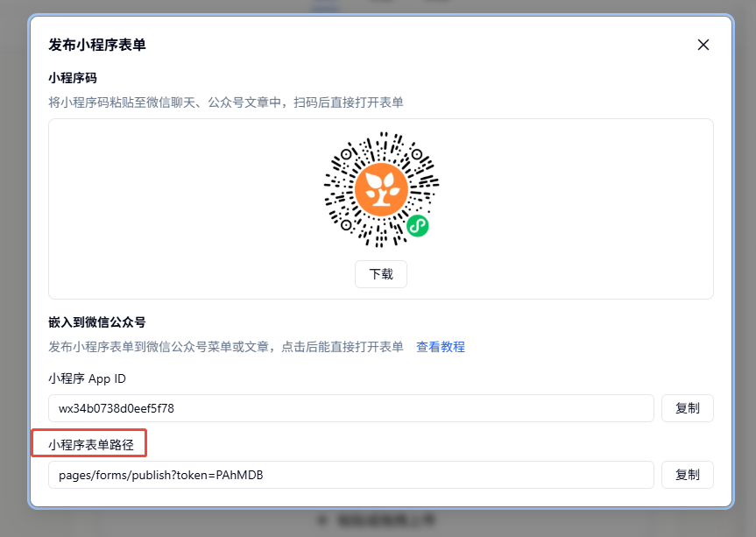Image resolution: width=756 pixels, height=537 pixels.
Task: Click the 小程序表单路径 label
Action: click(91, 444)
